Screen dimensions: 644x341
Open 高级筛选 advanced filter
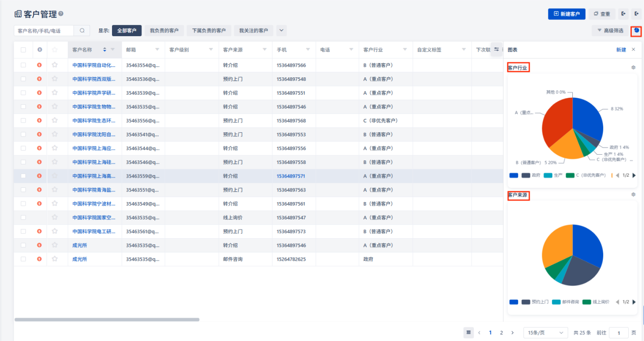pos(610,31)
